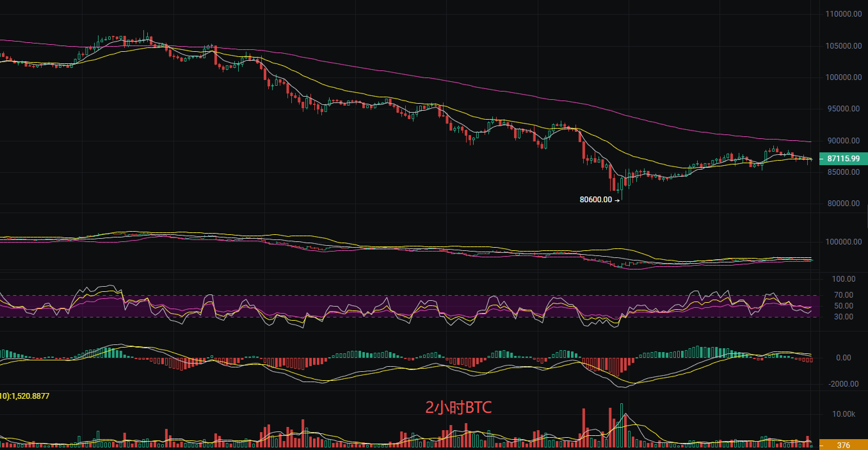Click the MACD -2000.00 axis label
The width and height of the screenshot is (868, 450).
point(842,384)
